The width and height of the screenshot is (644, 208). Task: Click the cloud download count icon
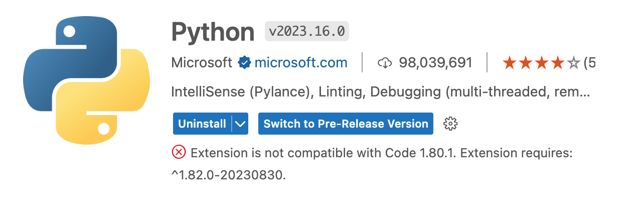pos(384,63)
